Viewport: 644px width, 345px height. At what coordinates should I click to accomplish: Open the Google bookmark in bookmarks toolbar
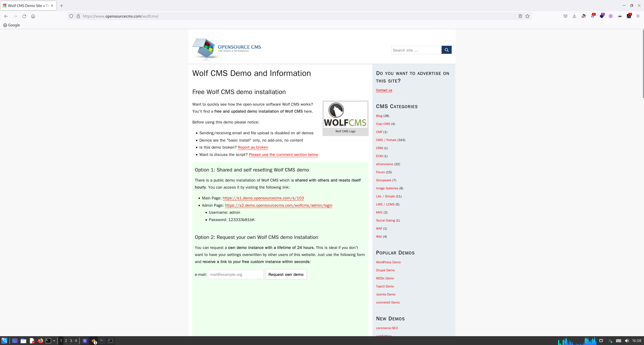click(x=12, y=25)
